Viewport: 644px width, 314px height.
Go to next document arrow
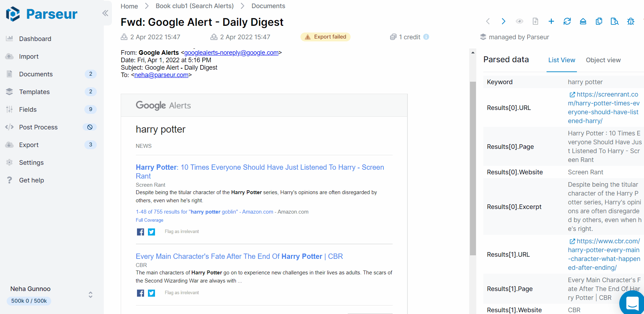(503, 22)
